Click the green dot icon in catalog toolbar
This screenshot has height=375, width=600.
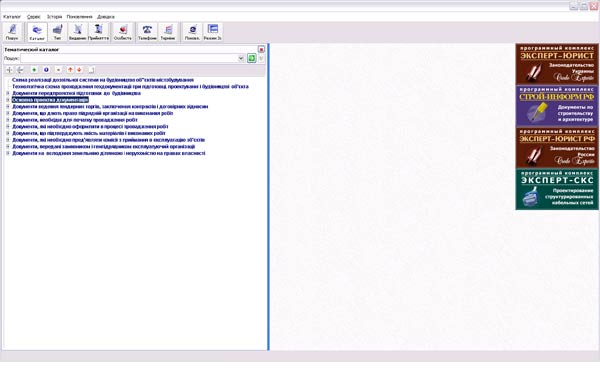[34, 70]
